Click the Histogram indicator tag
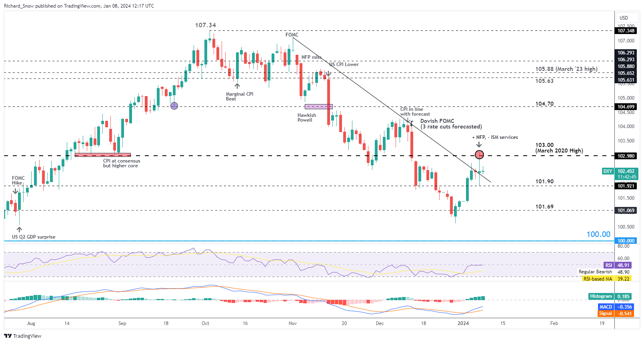 point(601,296)
